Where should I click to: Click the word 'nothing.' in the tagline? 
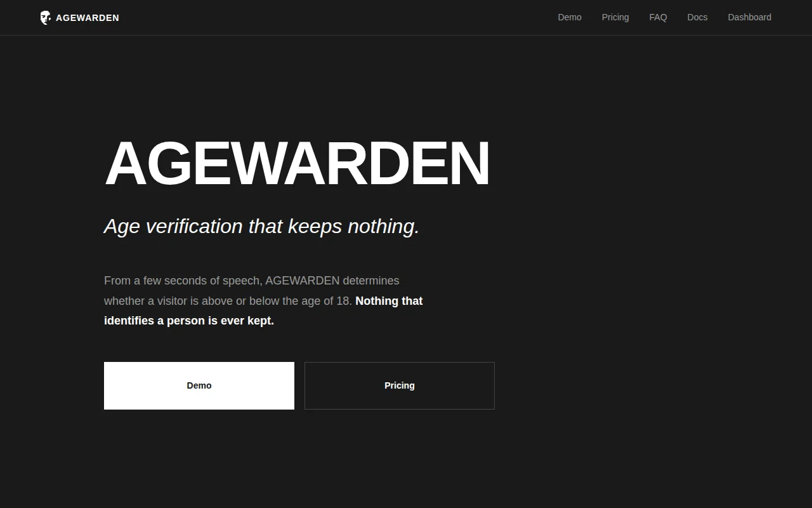(x=383, y=226)
